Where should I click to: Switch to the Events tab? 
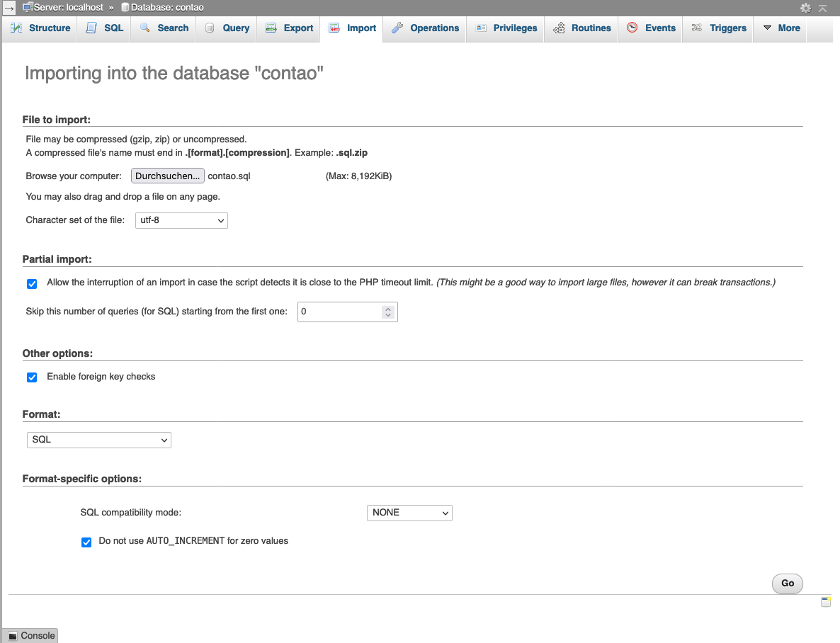tap(651, 28)
